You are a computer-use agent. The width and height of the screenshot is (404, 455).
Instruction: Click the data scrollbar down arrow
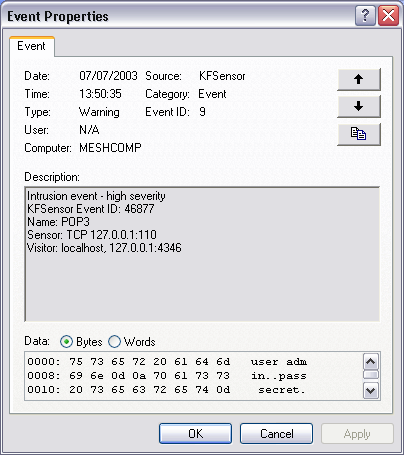tap(371, 390)
